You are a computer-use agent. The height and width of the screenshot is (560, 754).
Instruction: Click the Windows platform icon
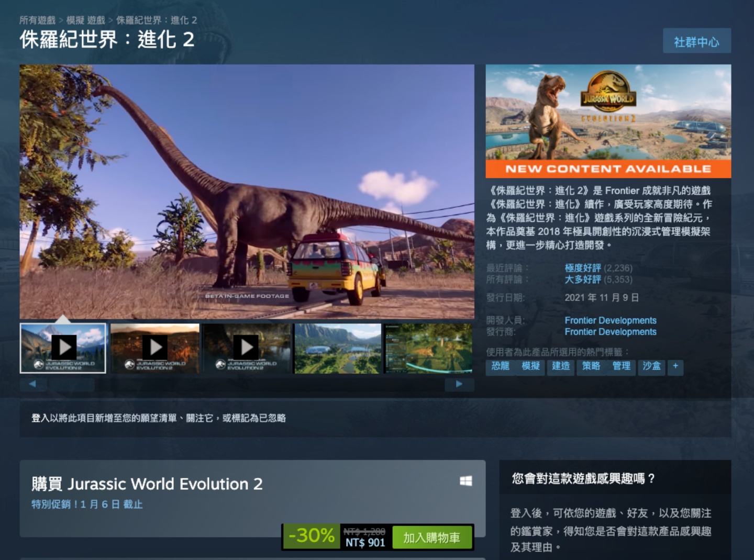[466, 481]
